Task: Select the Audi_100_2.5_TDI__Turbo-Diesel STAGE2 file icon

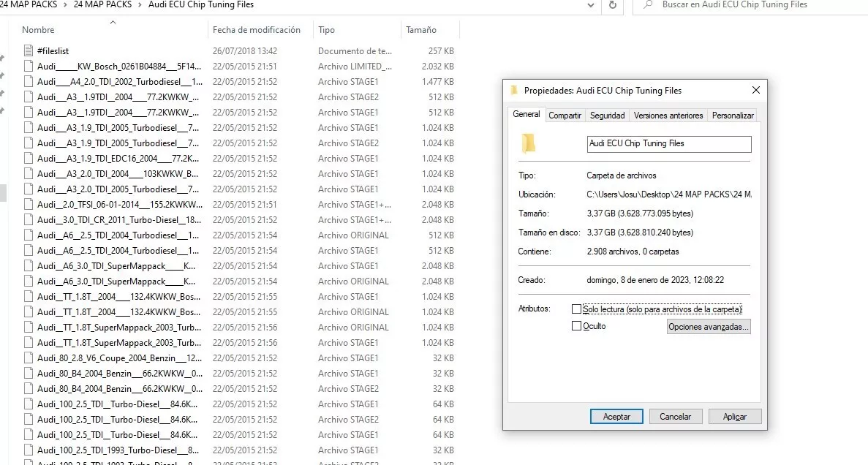Action: pyautogui.click(x=29, y=420)
